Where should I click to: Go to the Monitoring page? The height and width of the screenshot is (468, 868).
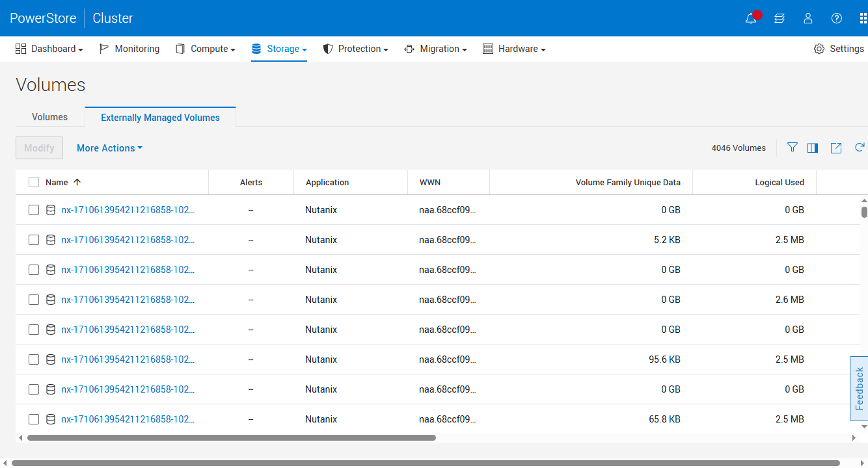point(129,49)
